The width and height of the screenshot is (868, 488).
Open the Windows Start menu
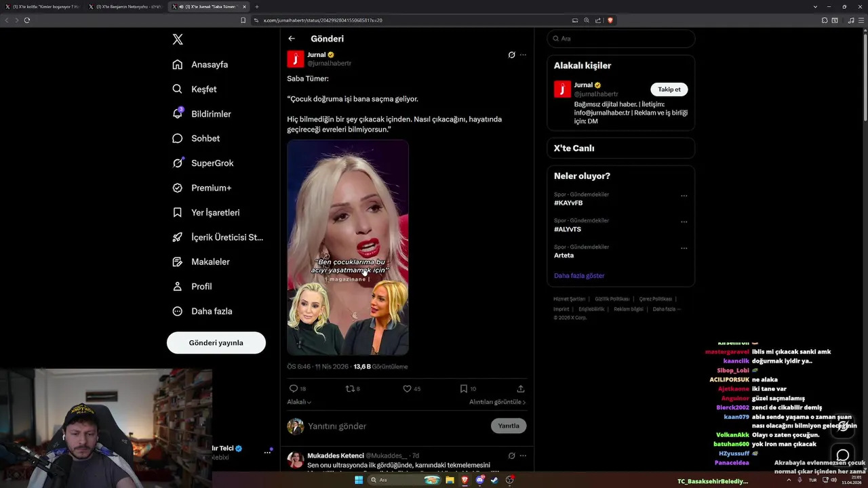359,480
